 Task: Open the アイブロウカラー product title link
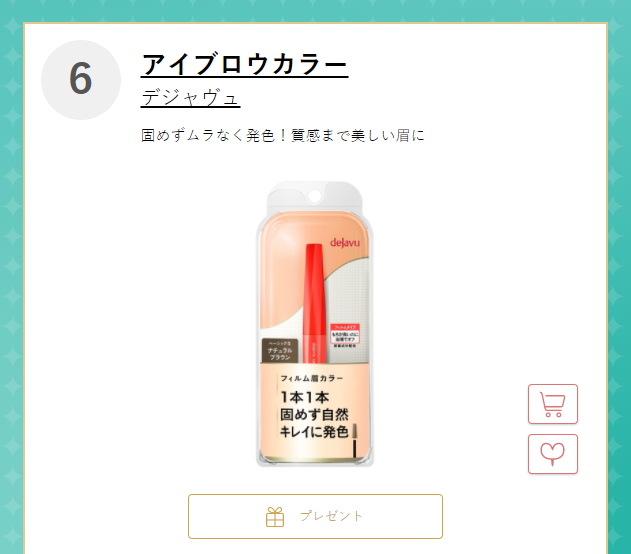tap(245, 65)
